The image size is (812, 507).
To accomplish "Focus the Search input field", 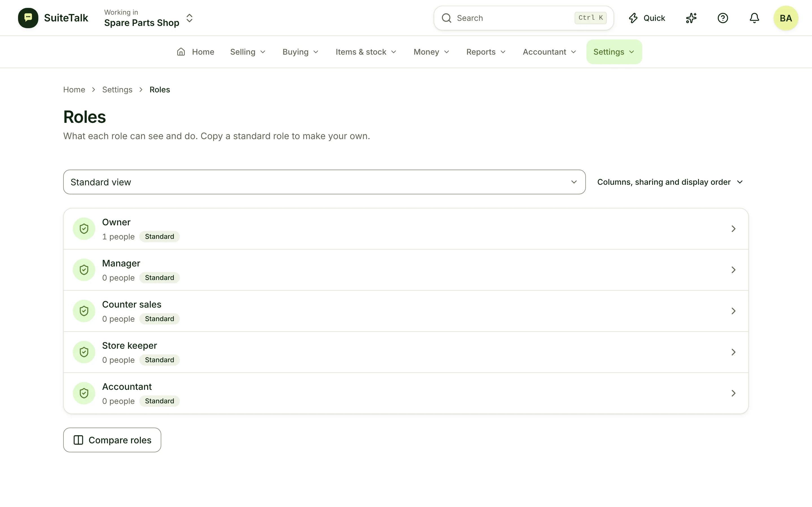I will [x=524, y=18].
